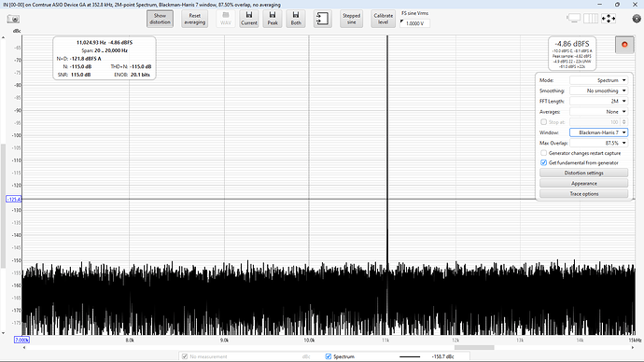This screenshot has height=362, width=644.
Task: Uncheck Get fundamental from generator
Action: tap(544, 163)
